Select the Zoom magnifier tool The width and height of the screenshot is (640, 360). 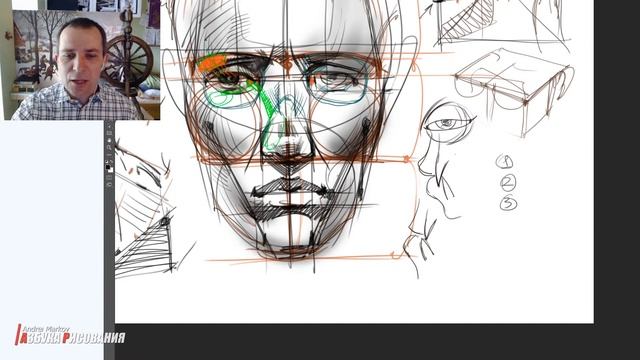pyautogui.click(x=109, y=147)
